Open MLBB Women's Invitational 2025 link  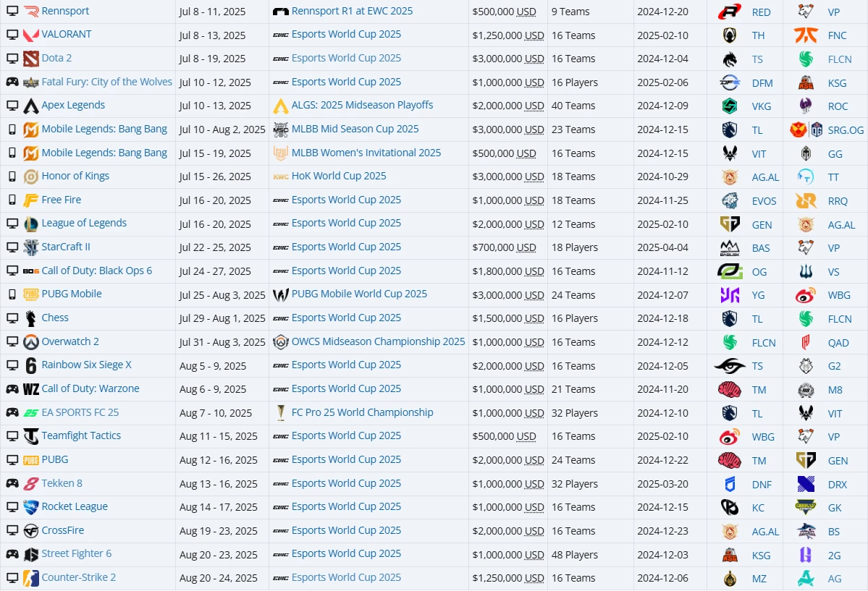[x=366, y=153]
